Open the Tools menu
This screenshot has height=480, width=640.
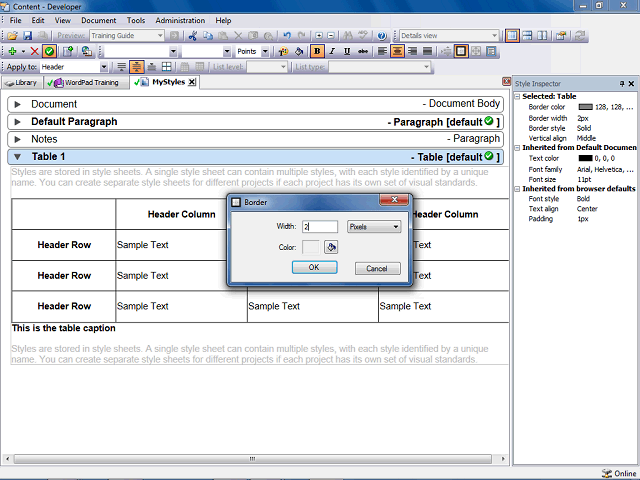136,20
